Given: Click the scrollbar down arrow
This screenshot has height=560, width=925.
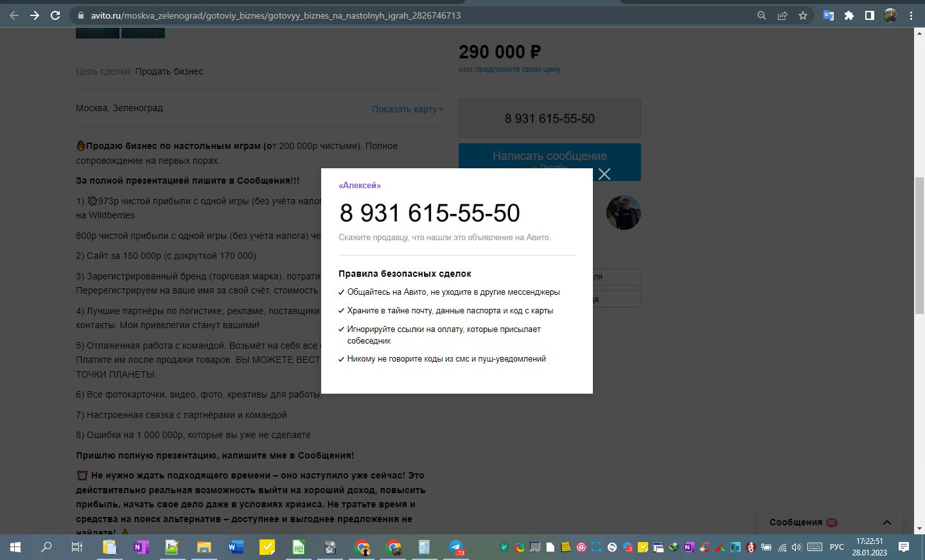Looking at the screenshot, I should (919, 529).
